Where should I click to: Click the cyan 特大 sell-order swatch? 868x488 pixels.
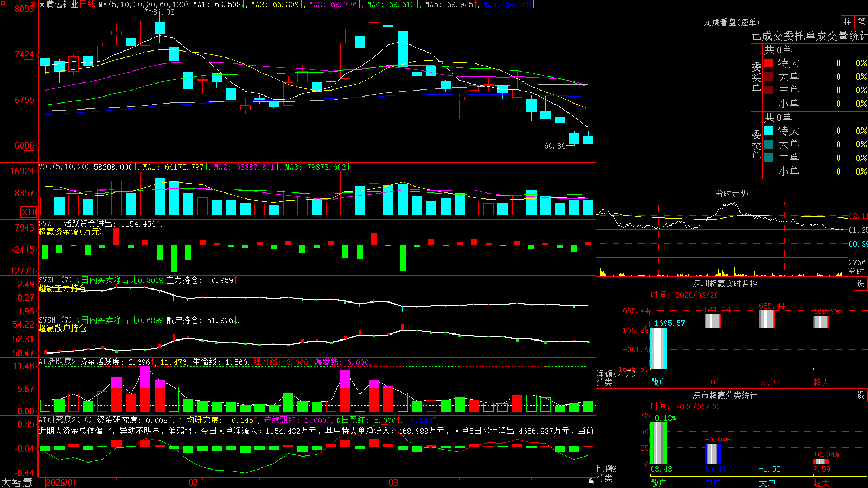tap(768, 131)
